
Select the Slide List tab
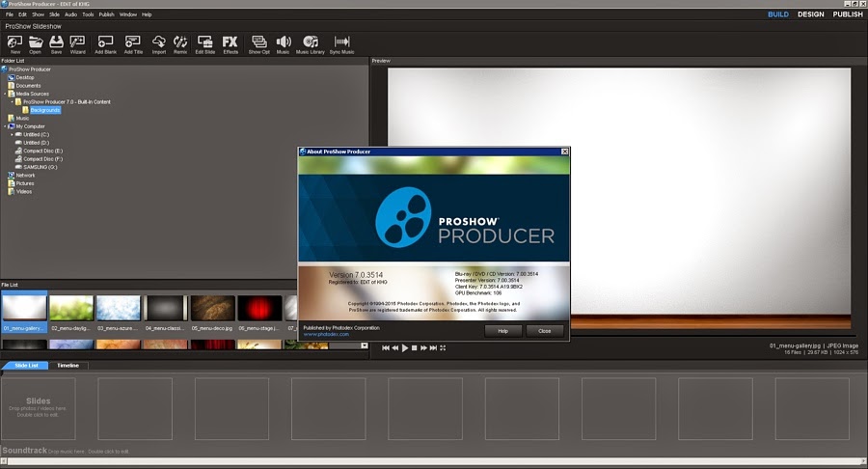pyautogui.click(x=26, y=366)
